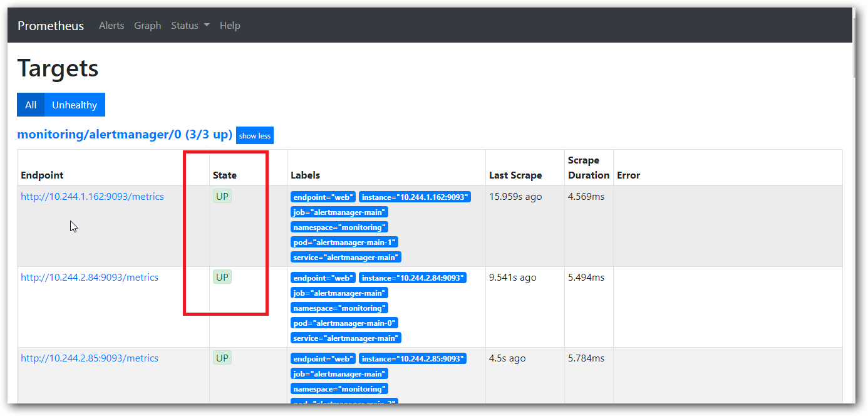Open endpoint http://10.244.2.84:9093/metrics
Image resolution: width=868 pixels, height=416 pixels.
click(90, 278)
